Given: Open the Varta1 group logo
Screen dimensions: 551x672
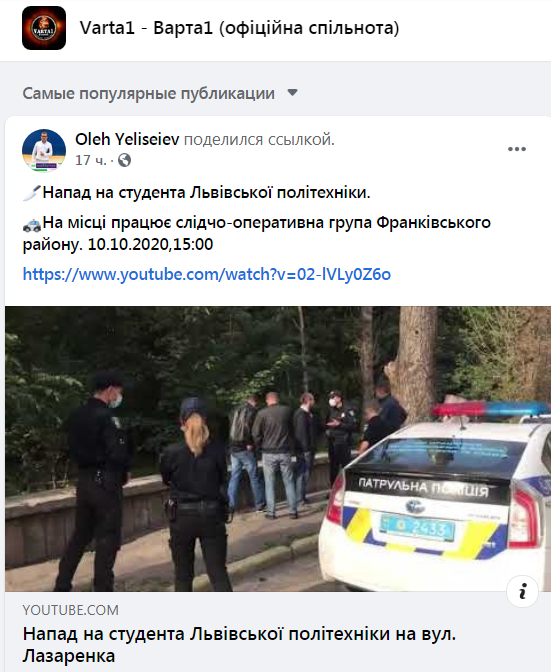Looking at the screenshot, I should pyautogui.click(x=44, y=28).
